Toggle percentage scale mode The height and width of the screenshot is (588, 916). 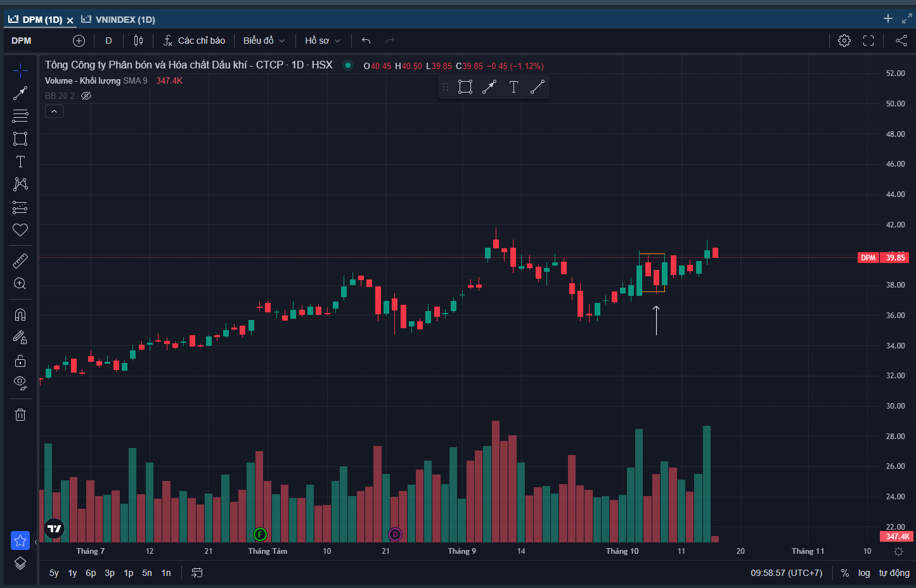click(x=844, y=573)
